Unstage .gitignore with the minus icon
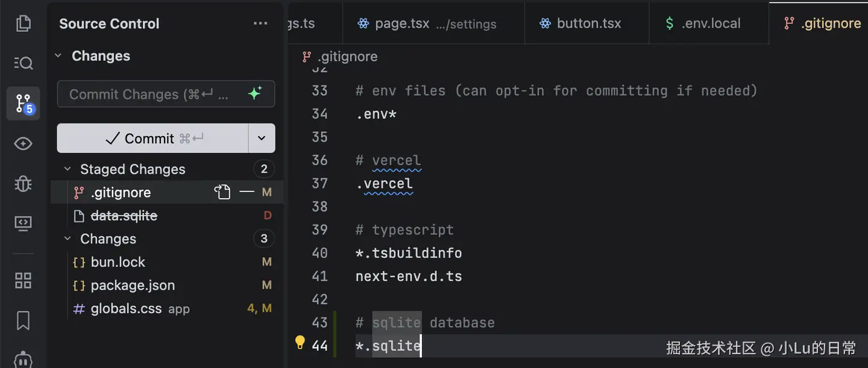868x368 pixels. pyautogui.click(x=247, y=192)
